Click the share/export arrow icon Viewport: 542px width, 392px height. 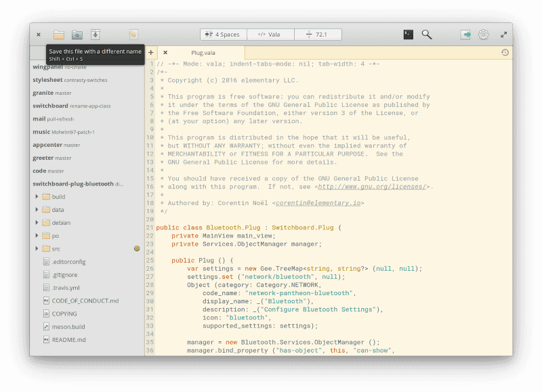pyautogui.click(x=465, y=33)
